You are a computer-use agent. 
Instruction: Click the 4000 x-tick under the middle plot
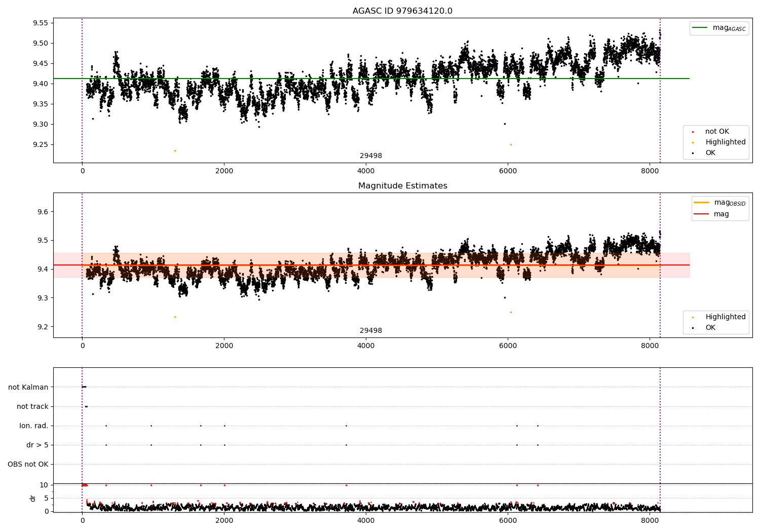pos(366,346)
